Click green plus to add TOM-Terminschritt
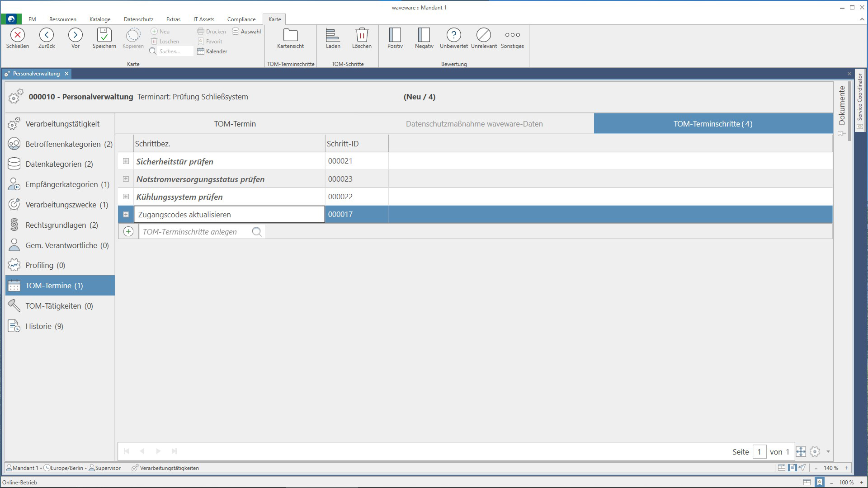 coord(128,232)
